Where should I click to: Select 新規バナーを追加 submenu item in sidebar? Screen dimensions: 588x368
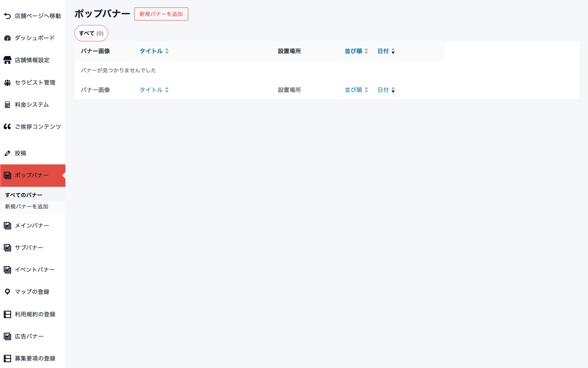click(x=26, y=206)
